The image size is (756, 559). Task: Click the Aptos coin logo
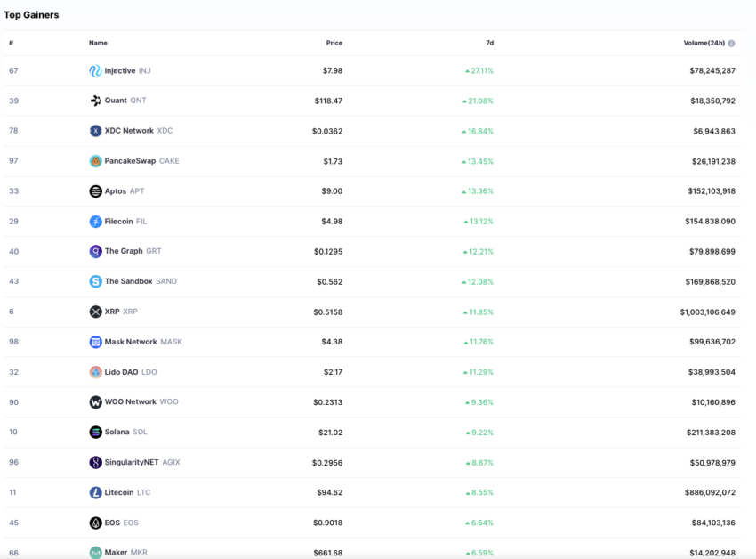coord(95,191)
